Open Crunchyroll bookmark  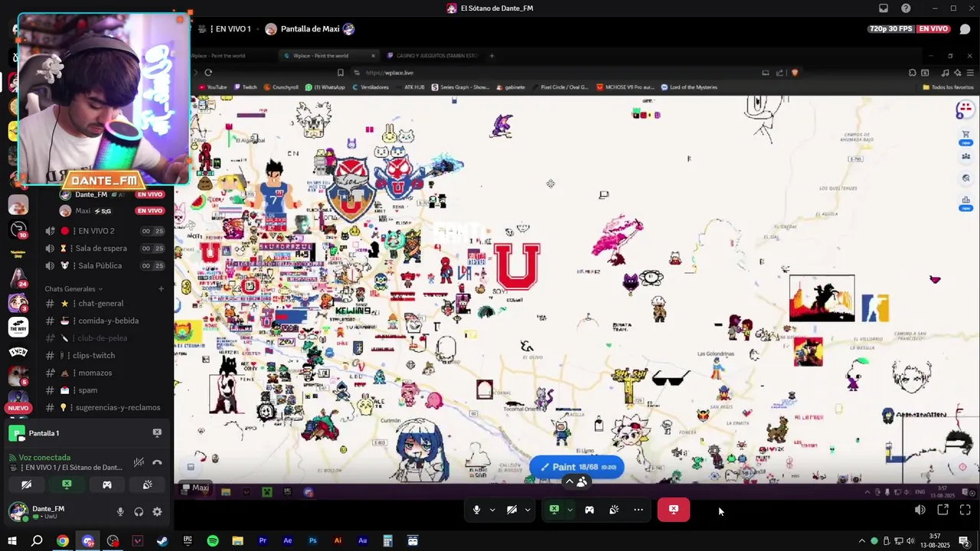[x=281, y=87]
